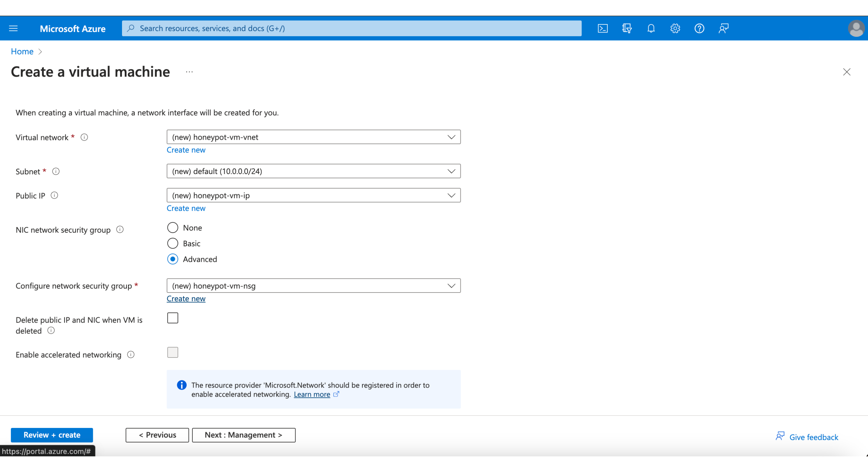The width and height of the screenshot is (868, 472).
Task: Go to Home breadcrumb
Action: click(x=22, y=52)
